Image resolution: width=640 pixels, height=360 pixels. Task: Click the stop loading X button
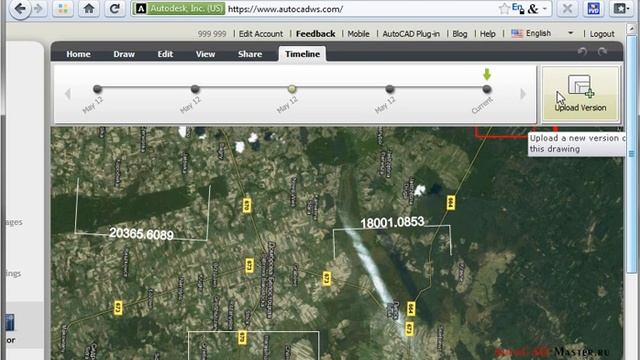point(567,9)
